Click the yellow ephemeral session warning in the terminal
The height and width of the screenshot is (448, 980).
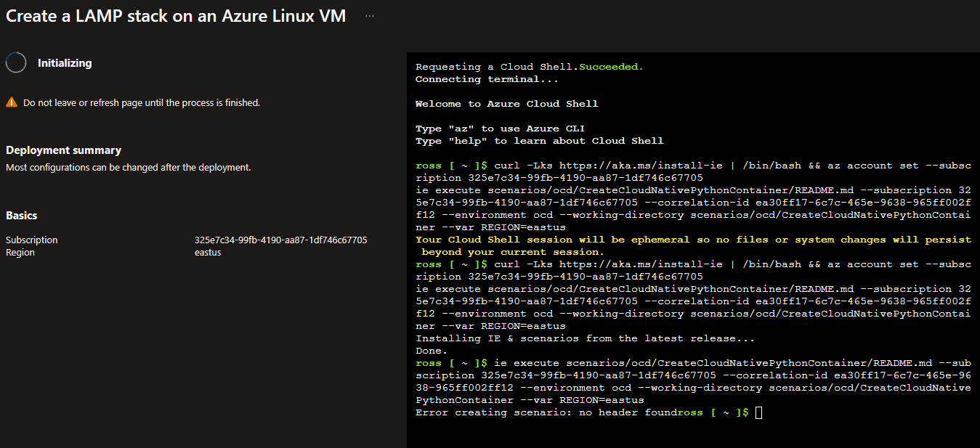pos(693,245)
